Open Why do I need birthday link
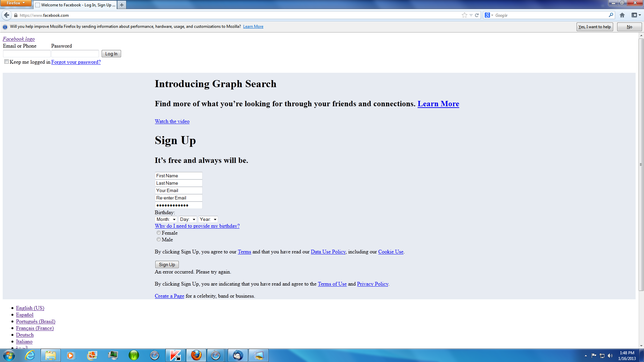644x362 pixels. (197, 226)
